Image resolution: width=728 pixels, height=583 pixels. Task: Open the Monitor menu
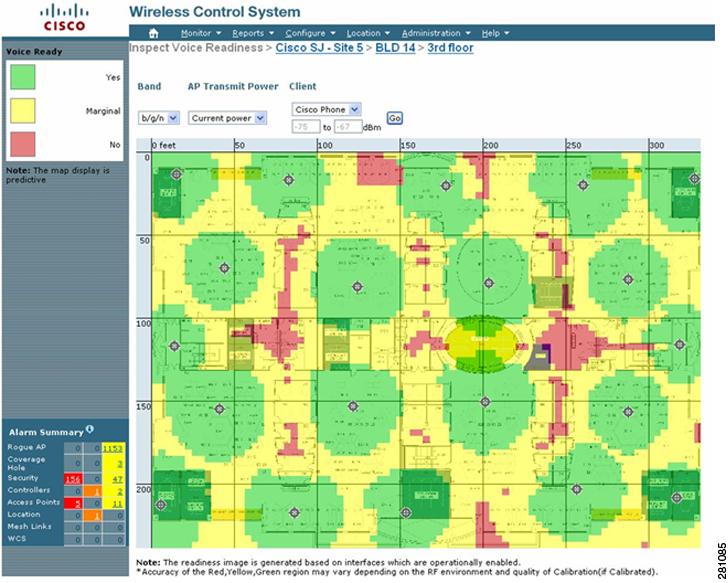pos(201,33)
